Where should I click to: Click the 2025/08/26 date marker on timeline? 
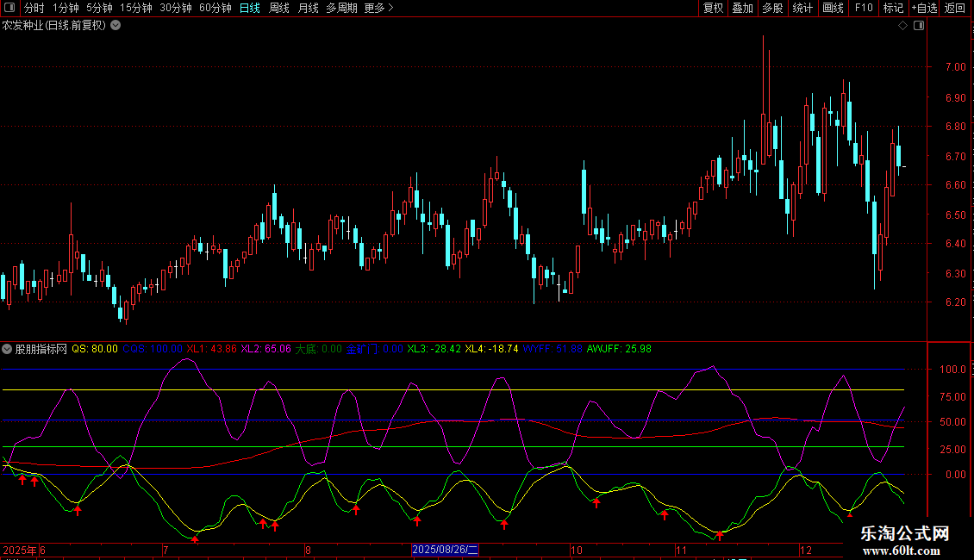coord(445,550)
